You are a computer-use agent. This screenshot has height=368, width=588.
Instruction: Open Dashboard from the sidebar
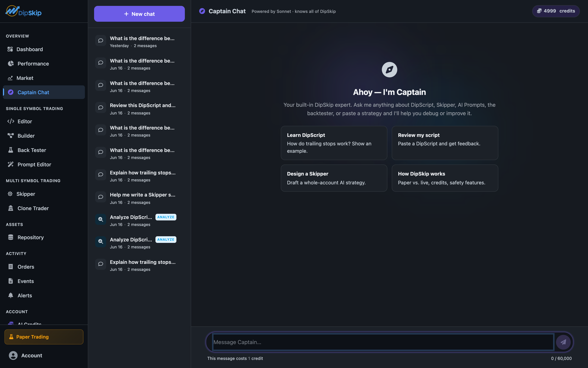point(44,49)
